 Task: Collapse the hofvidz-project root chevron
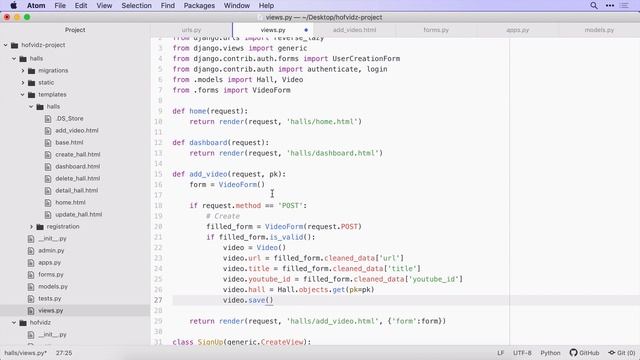click(5, 45)
